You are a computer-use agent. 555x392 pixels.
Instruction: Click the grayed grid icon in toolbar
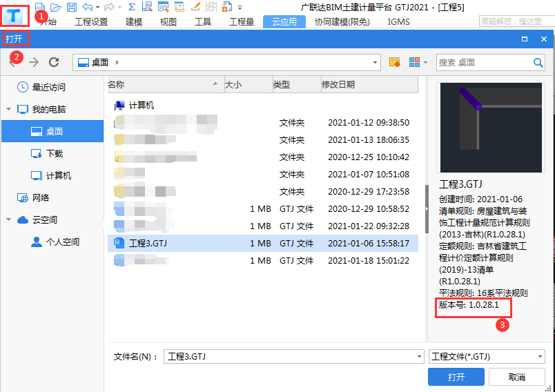[211, 7]
